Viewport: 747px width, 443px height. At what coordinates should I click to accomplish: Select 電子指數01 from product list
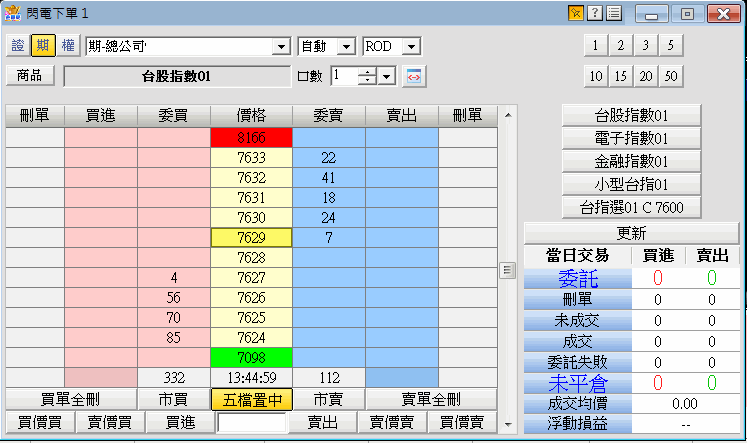point(631,138)
